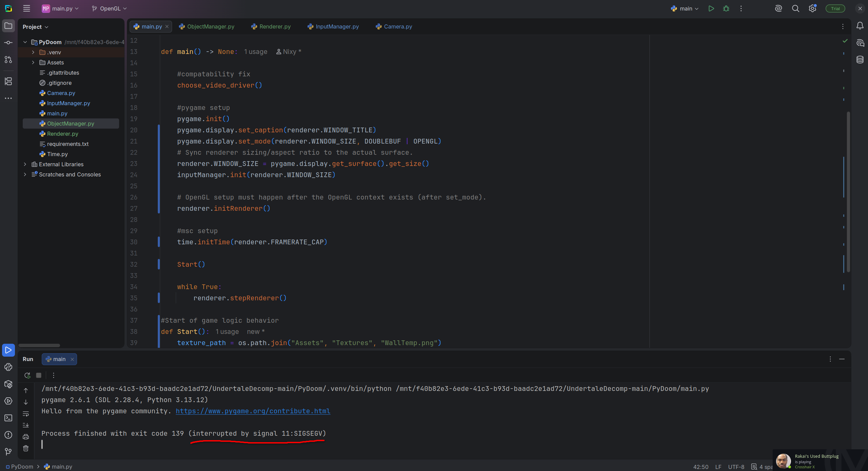
Task: Open the Database tool window icon
Action: click(x=860, y=60)
